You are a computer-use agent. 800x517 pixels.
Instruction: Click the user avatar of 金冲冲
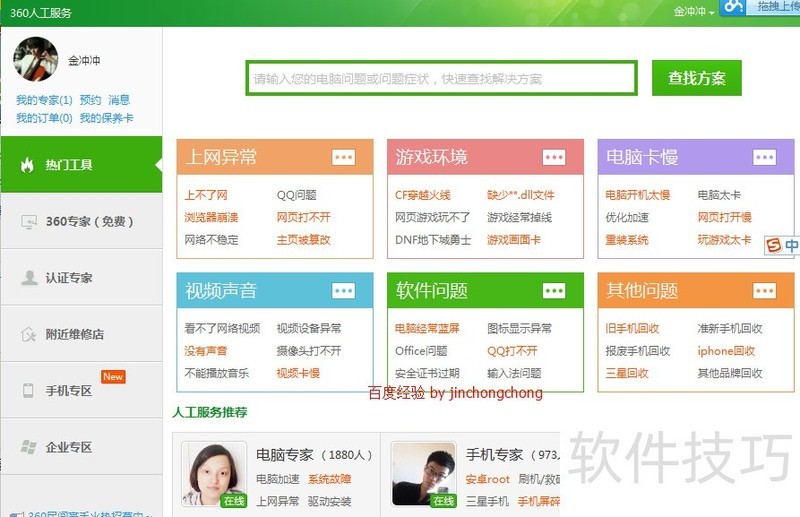36,59
